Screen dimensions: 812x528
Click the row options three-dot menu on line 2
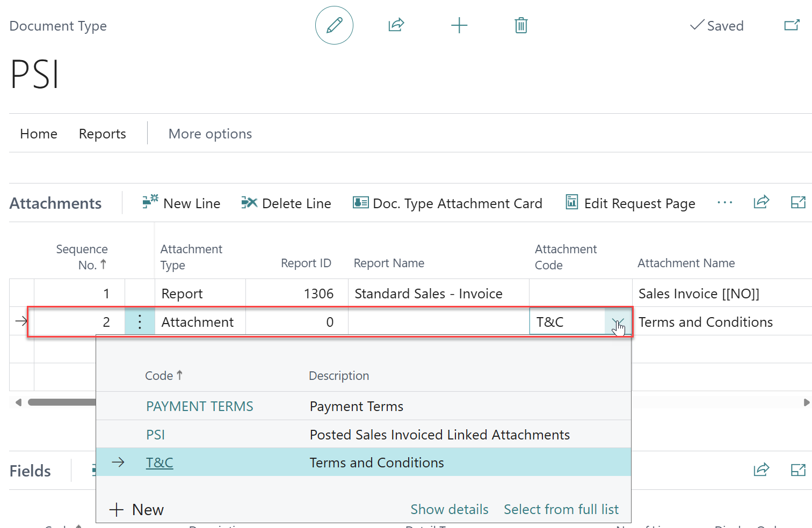tap(140, 321)
